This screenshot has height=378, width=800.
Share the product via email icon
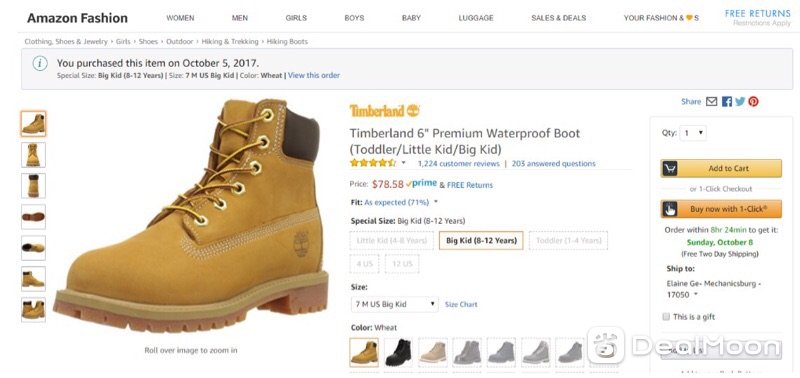[711, 102]
